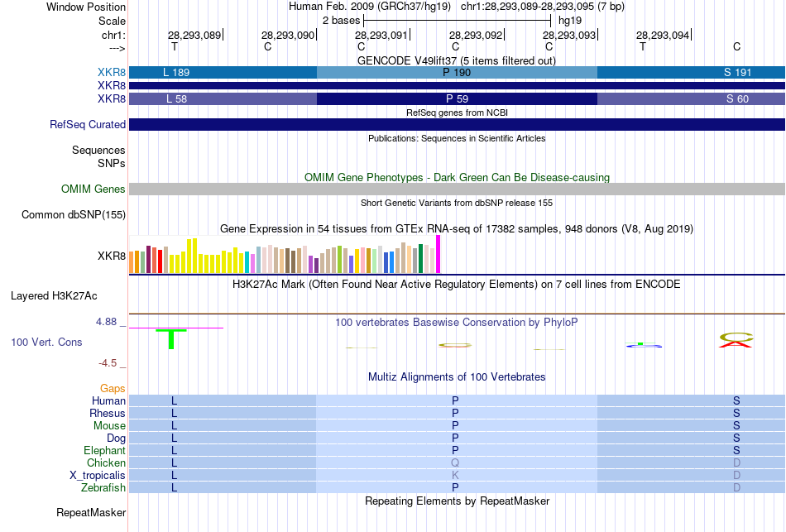
Task: Open the OMIM Genes track label
Action: pos(93,189)
